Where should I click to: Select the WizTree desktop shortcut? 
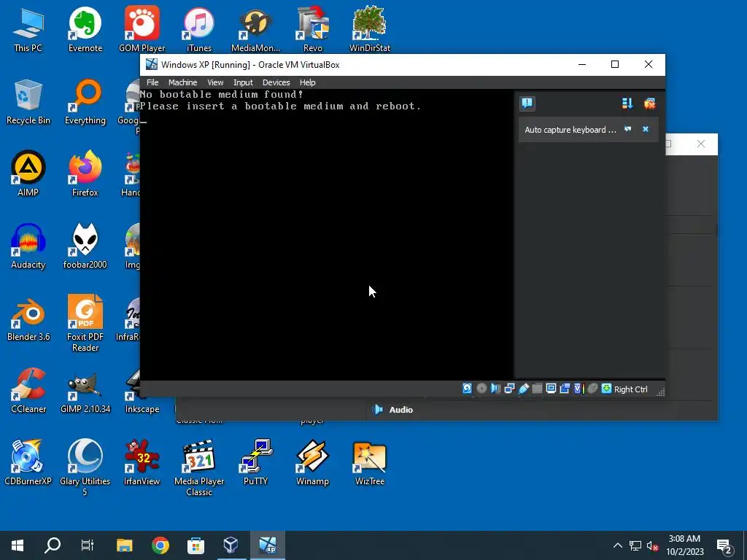pos(370,462)
